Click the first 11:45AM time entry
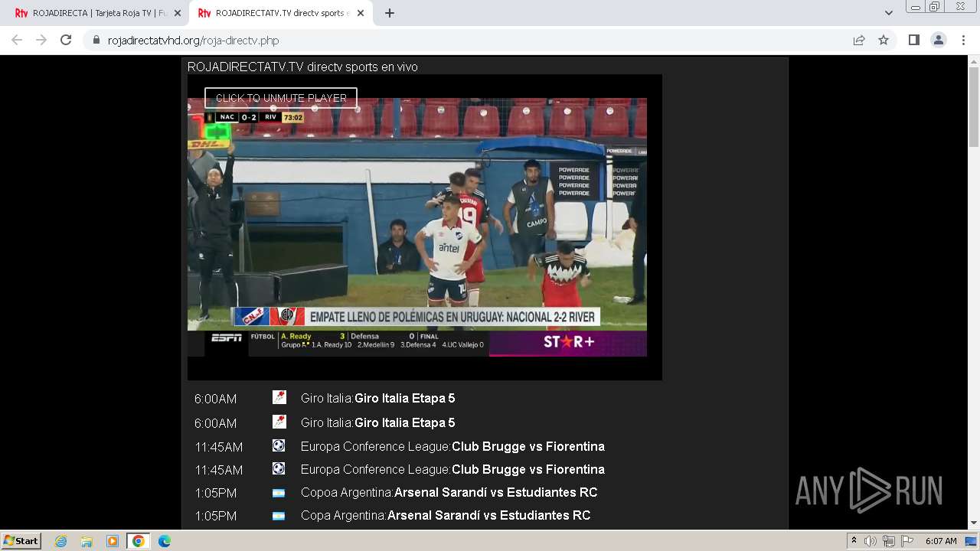 218,447
